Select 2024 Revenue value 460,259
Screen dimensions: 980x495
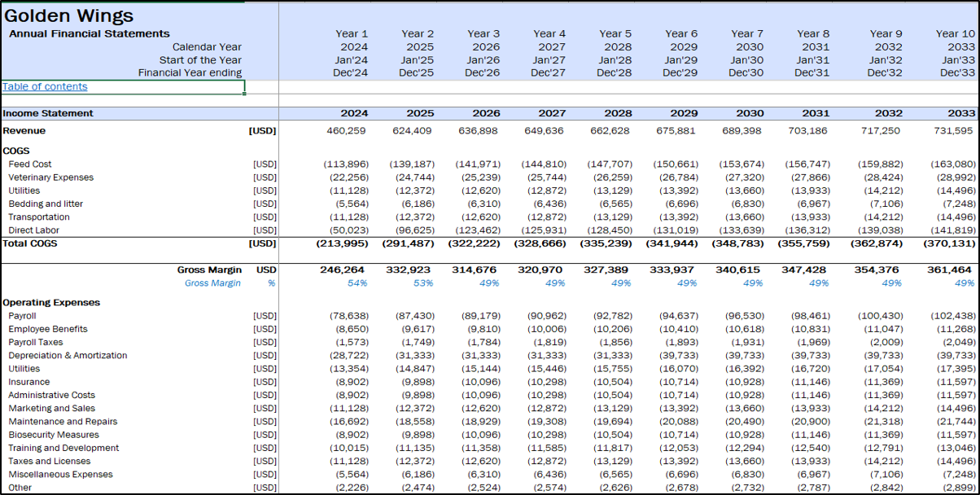(346, 130)
